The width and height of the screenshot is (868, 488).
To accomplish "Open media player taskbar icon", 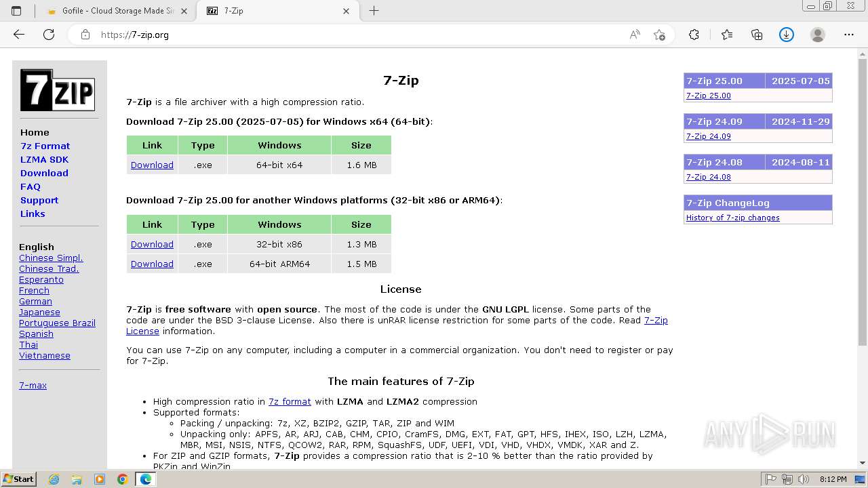I will (100, 479).
